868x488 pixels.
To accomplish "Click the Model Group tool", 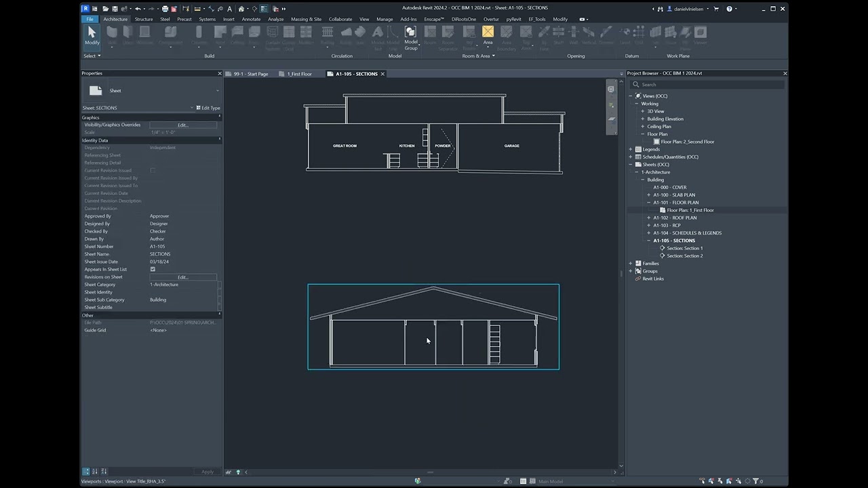I will 411,38.
